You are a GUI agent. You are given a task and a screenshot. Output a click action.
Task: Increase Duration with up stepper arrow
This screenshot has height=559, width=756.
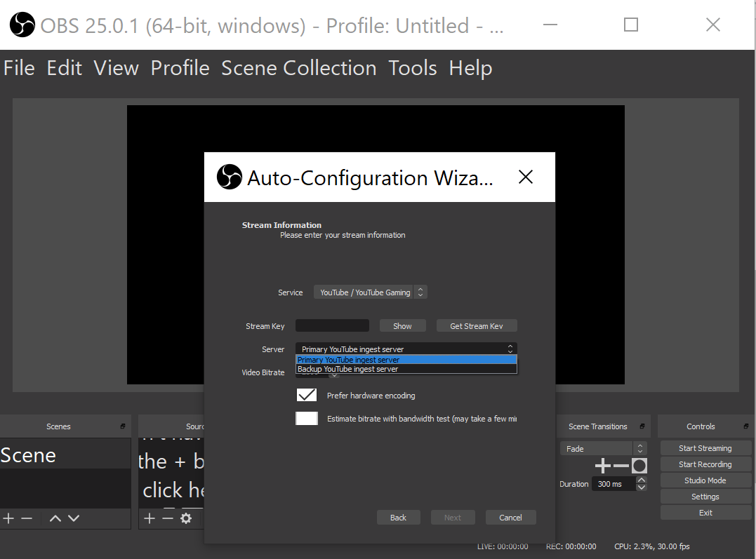[x=642, y=480]
